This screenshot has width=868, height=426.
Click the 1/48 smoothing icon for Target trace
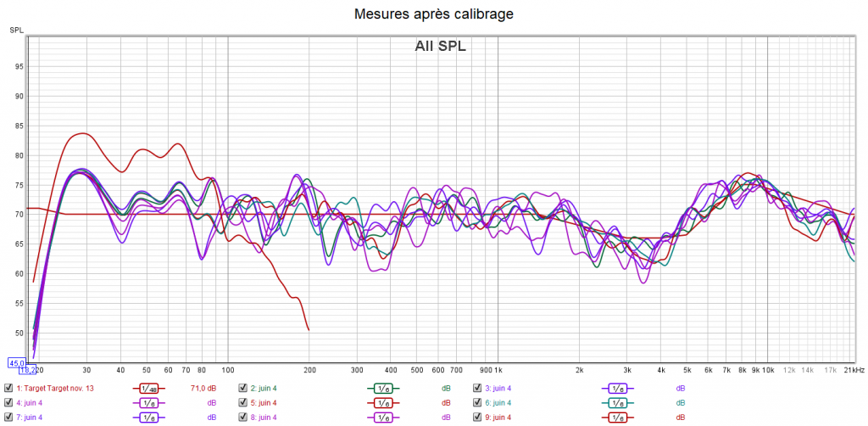tap(149, 389)
